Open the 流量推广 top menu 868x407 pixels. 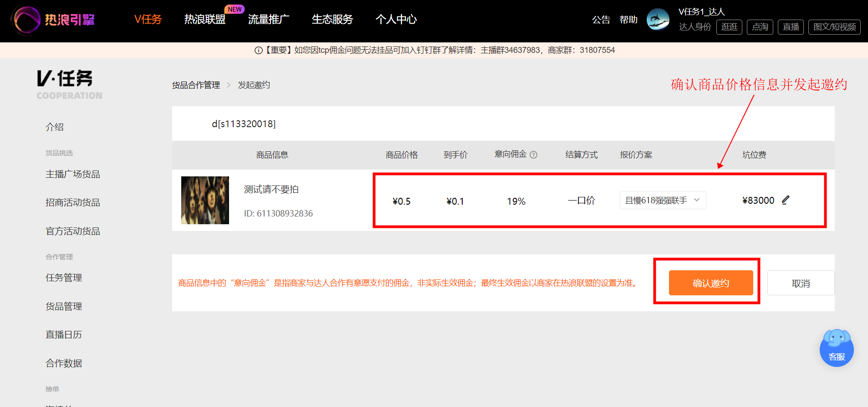pyautogui.click(x=269, y=19)
